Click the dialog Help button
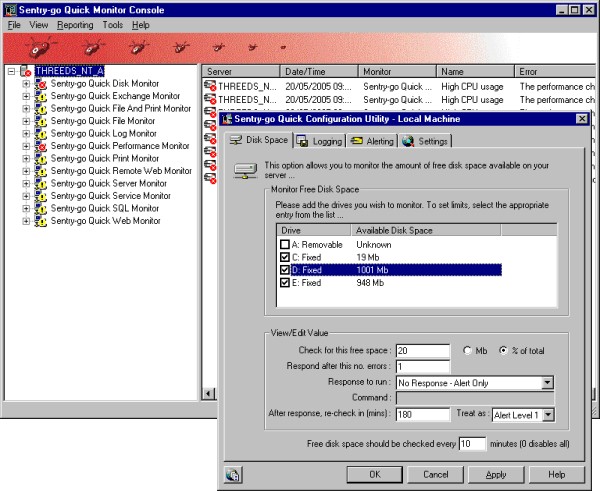Screen dimensions: 600x491 pos(557,475)
